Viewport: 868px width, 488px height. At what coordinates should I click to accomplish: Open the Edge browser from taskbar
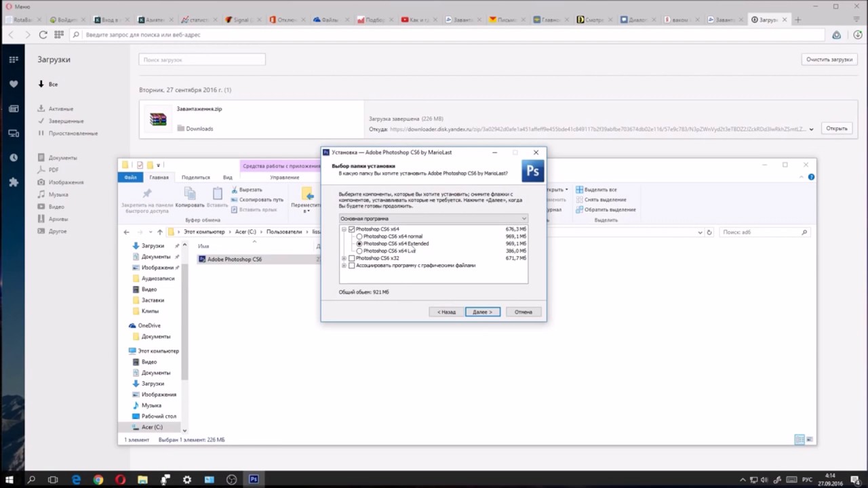coord(76,479)
